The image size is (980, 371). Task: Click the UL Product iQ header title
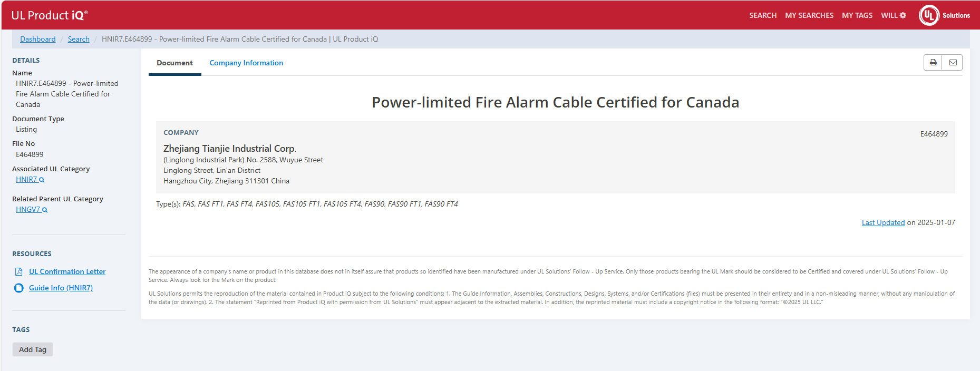(50, 15)
